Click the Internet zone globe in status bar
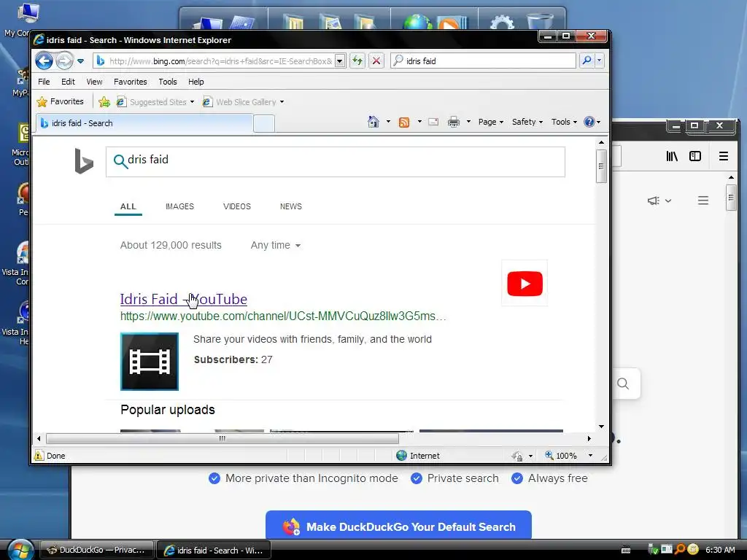The width and height of the screenshot is (747, 560). tap(401, 456)
